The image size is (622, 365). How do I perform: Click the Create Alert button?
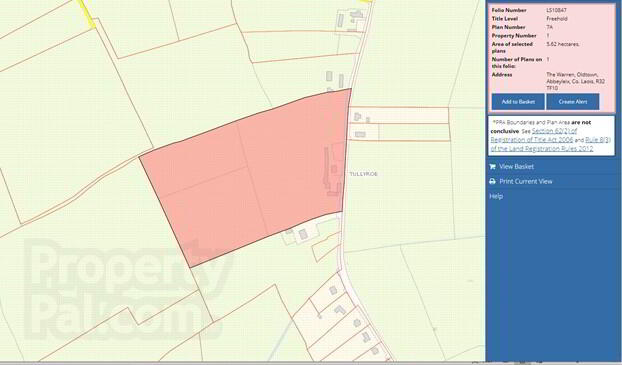[572, 102]
